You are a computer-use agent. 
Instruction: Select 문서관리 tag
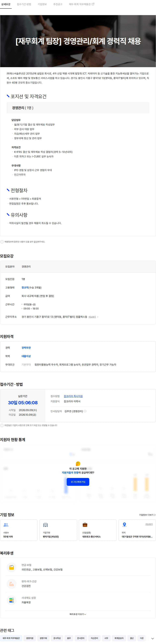(x=81, y=638)
